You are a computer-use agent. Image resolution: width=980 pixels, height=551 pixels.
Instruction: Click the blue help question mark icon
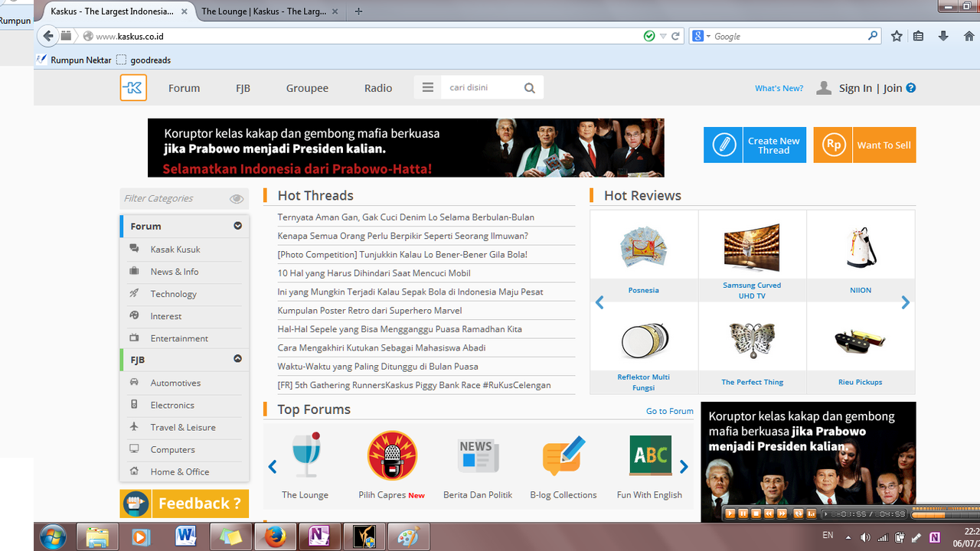coord(911,88)
